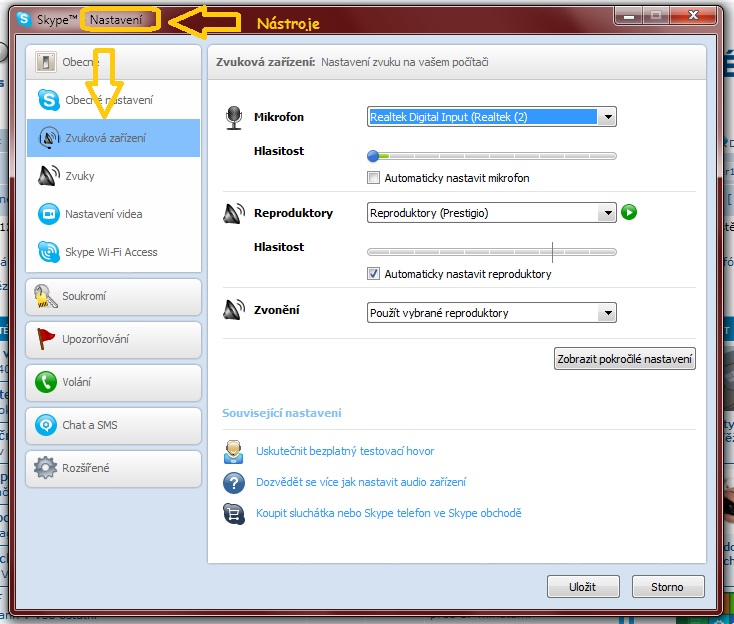Open the Mikrofon device dropdown
734x624 pixels.
492,117
